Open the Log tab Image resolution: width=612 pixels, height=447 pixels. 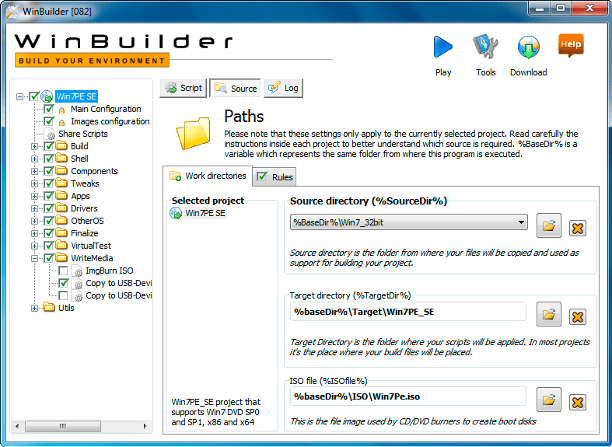(283, 88)
